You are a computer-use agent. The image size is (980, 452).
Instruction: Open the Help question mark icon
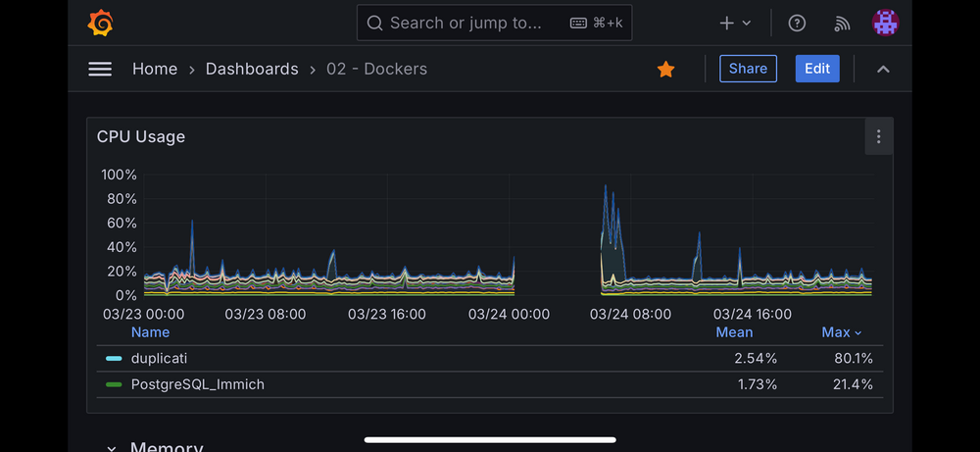pos(796,24)
